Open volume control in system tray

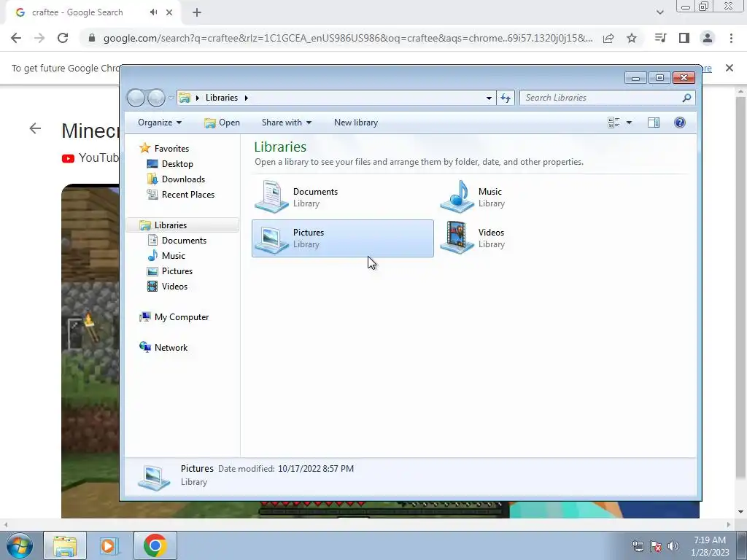[x=673, y=546]
